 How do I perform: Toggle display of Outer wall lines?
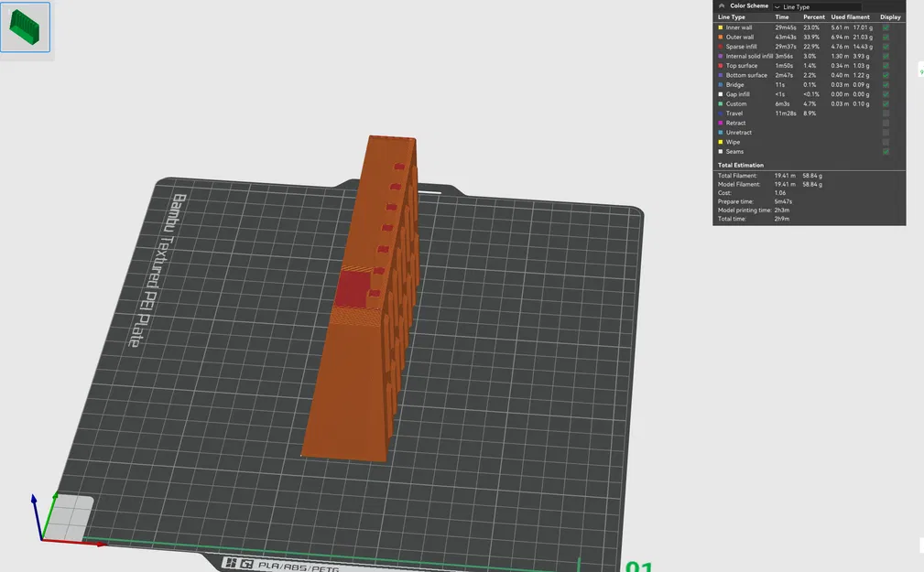coord(886,38)
